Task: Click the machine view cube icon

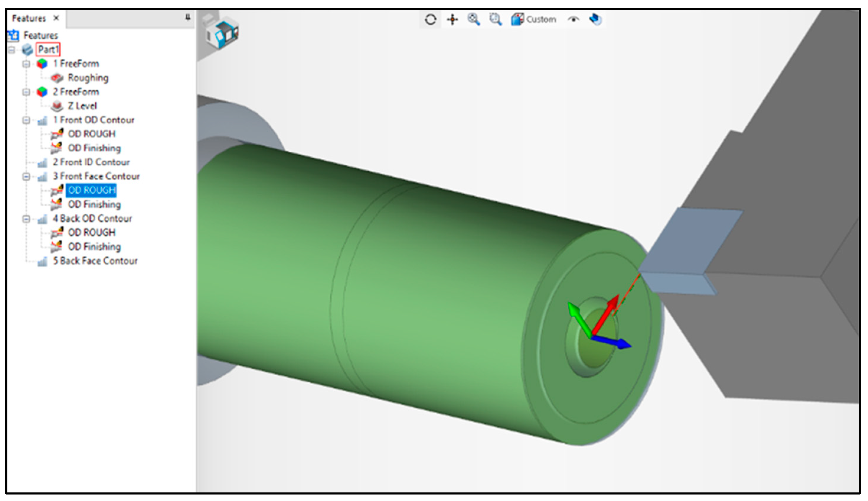Action: [223, 33]
